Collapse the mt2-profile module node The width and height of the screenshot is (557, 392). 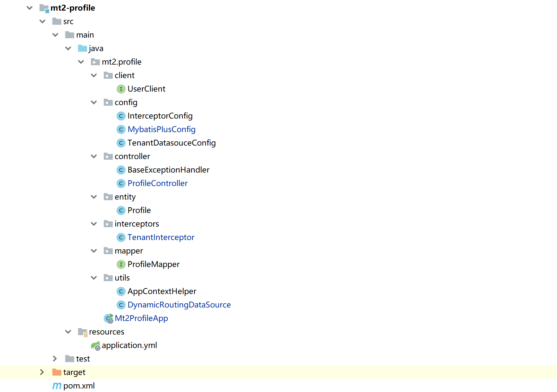[30, 8]
